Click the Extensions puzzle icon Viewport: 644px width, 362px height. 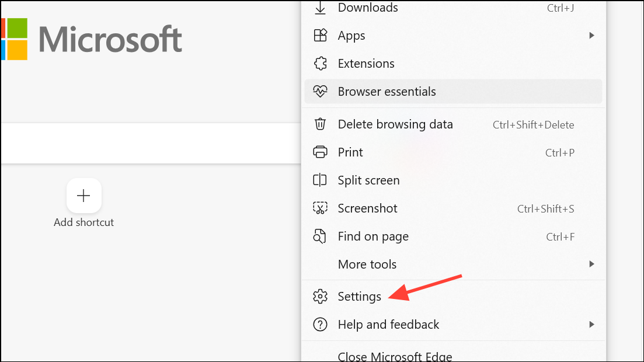[x=320, y=64]
